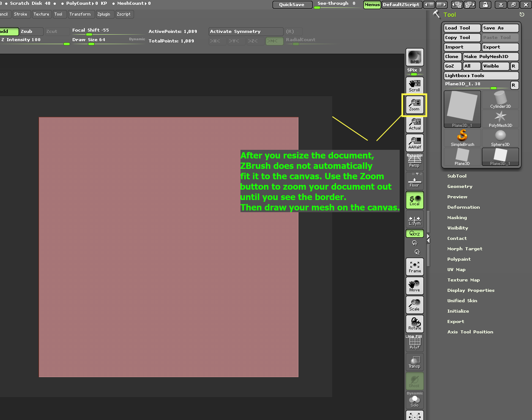Select the PolyMesh3D star tool
Viewport: 532px width, 420px height.
coord(500,119)
